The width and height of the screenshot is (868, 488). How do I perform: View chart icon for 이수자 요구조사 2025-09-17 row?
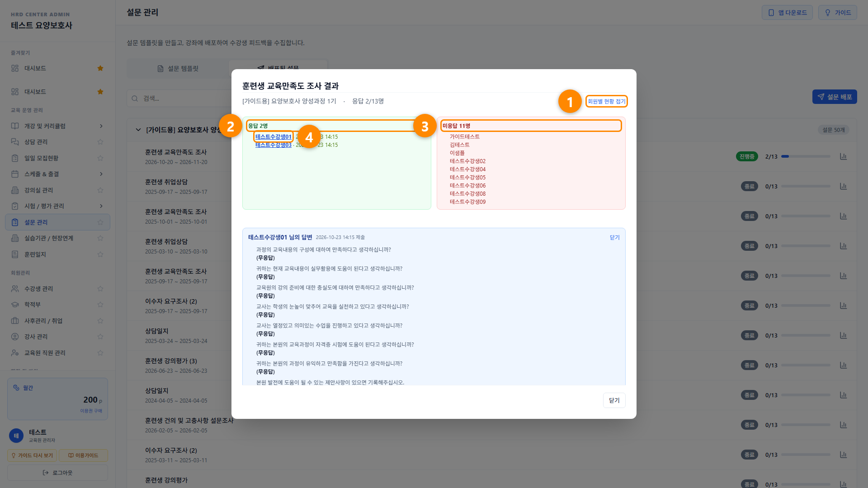[843, 305]
